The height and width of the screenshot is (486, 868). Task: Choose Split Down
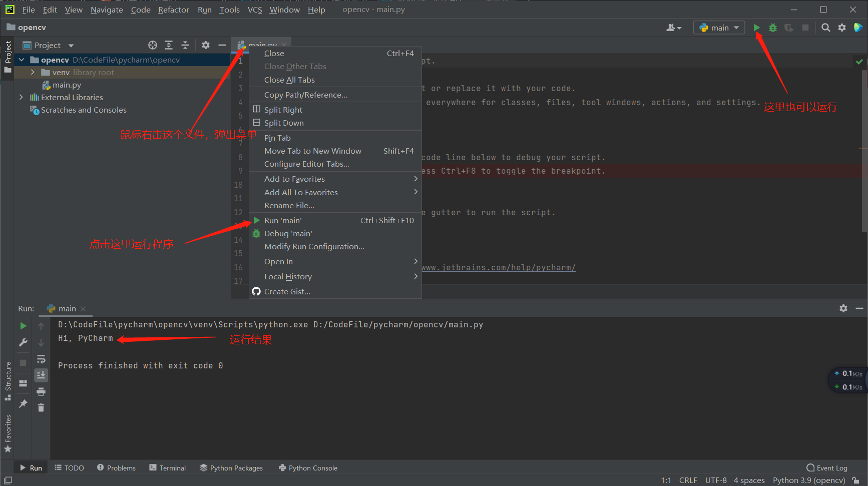pos(335,123)
